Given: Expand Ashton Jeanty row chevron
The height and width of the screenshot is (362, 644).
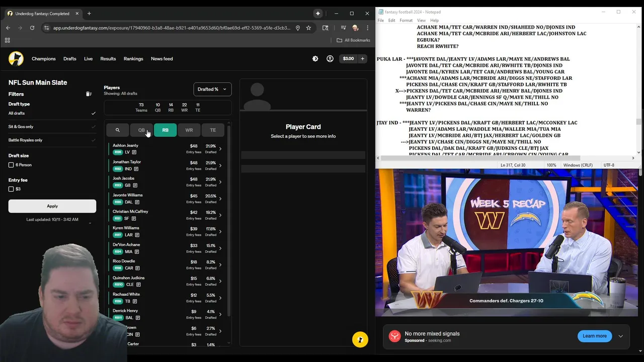Looking at the screenshot, I should coord(220,149).
